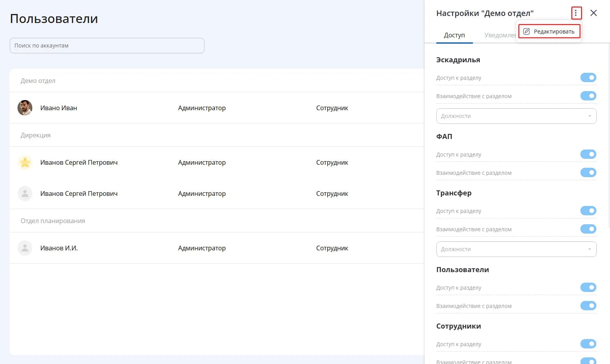Open user row Иванов И.И.
The width and height of the screenshot is (610, 364).
click(217, 248)
